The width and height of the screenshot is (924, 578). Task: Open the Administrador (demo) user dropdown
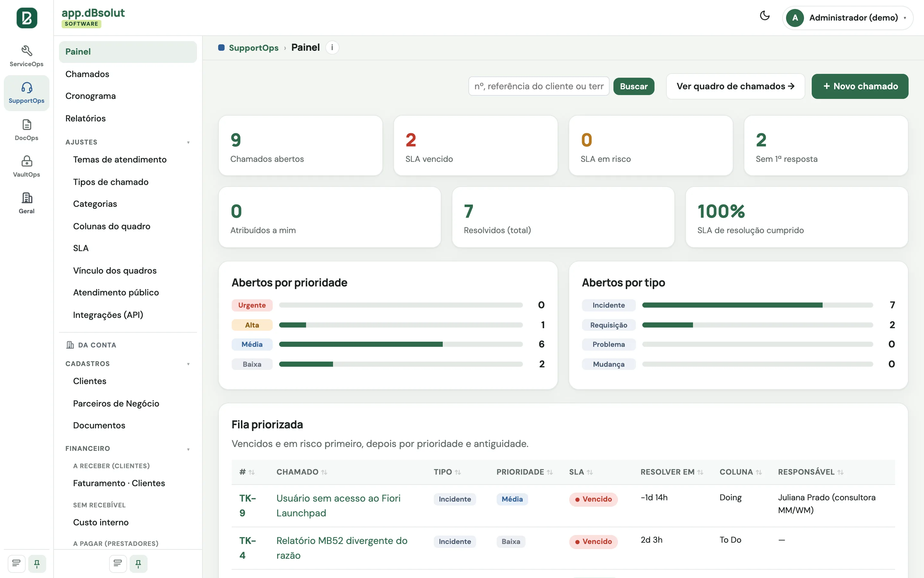click(x=848, y=18)
